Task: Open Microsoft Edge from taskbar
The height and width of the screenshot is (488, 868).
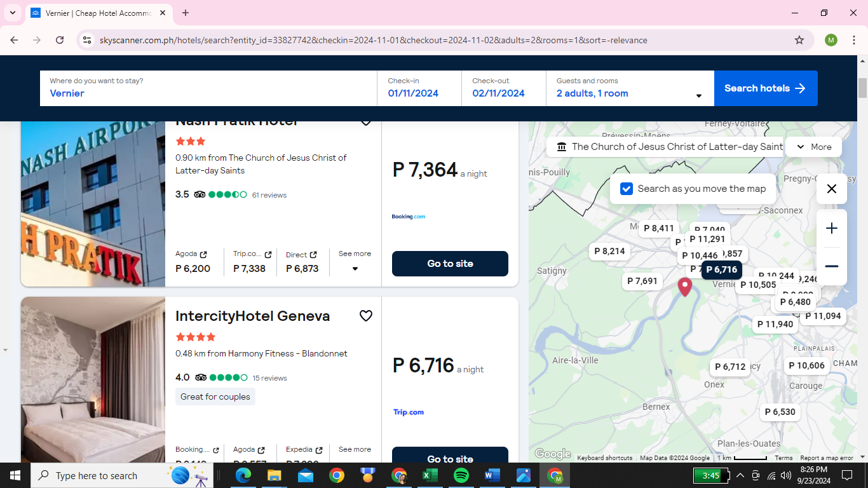Action: [243, 475]
